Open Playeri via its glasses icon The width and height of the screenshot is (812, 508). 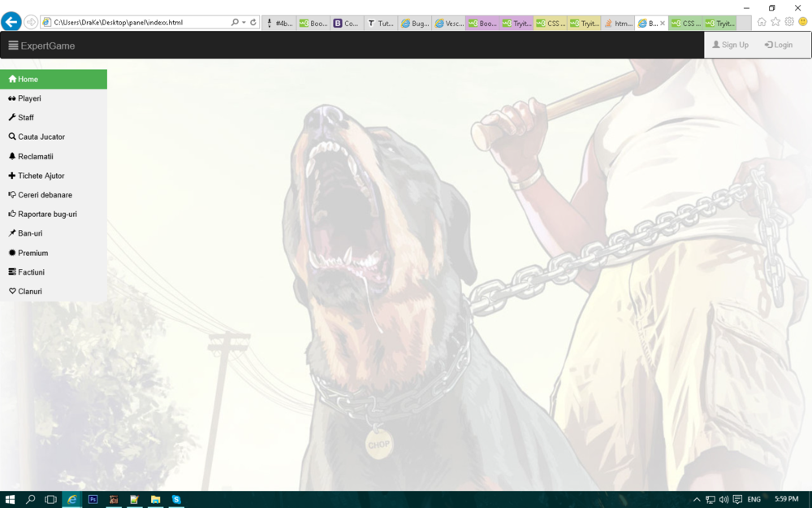coord(12,98)
